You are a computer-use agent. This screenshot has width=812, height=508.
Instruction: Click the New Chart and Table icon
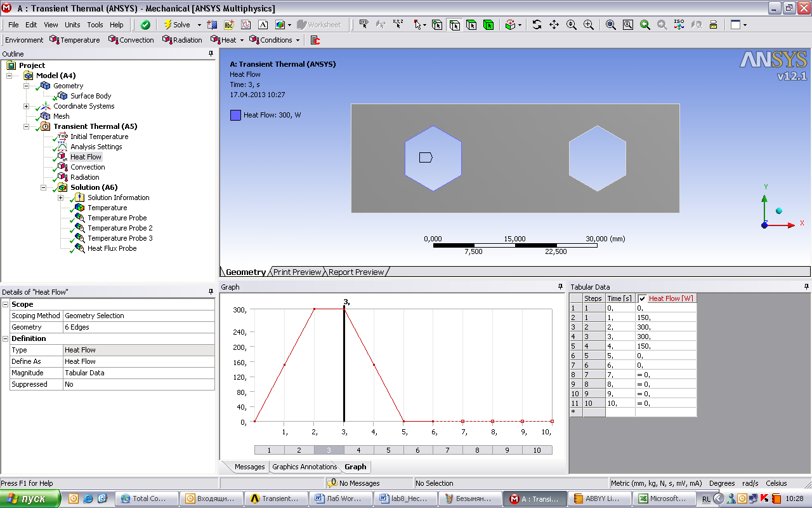pos(246,25)
